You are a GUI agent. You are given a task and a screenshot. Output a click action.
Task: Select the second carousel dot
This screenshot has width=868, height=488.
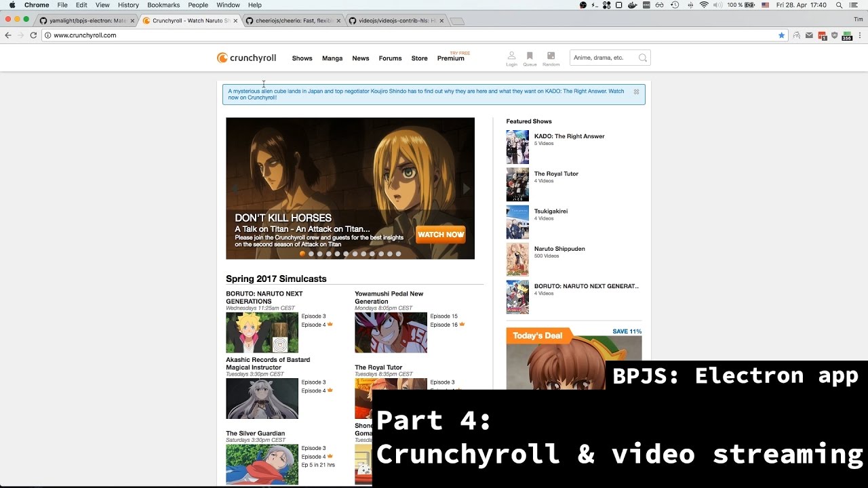click(x=311, y=253)
